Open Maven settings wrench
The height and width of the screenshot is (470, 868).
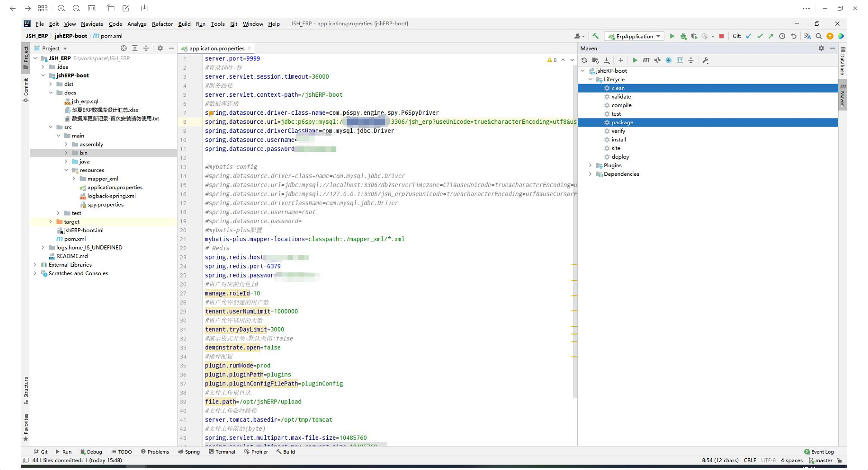705,60
